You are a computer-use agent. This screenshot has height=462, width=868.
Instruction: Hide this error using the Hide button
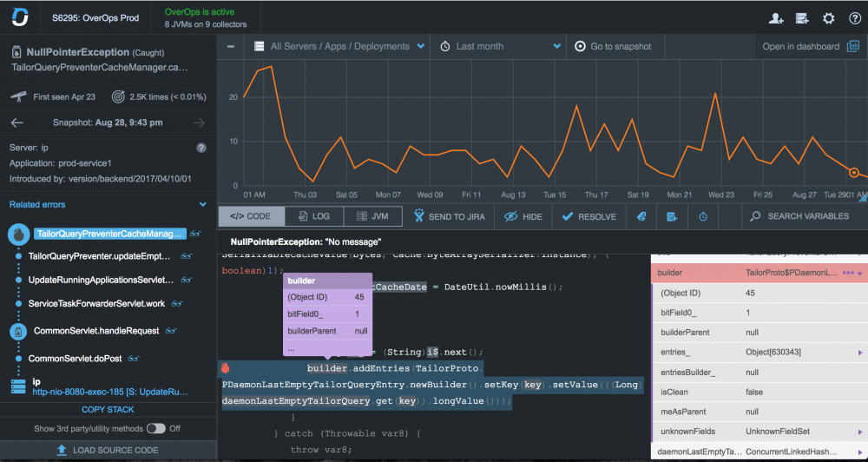(523, 216)
